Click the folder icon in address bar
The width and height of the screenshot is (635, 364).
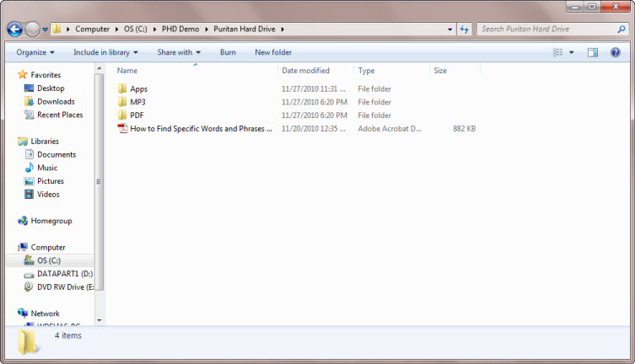tap(57, 29)
